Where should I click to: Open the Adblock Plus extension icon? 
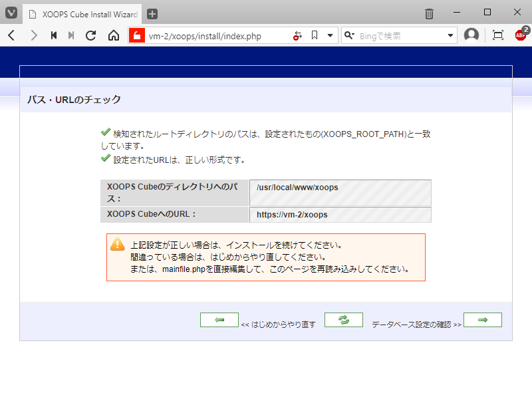[521, 34]
